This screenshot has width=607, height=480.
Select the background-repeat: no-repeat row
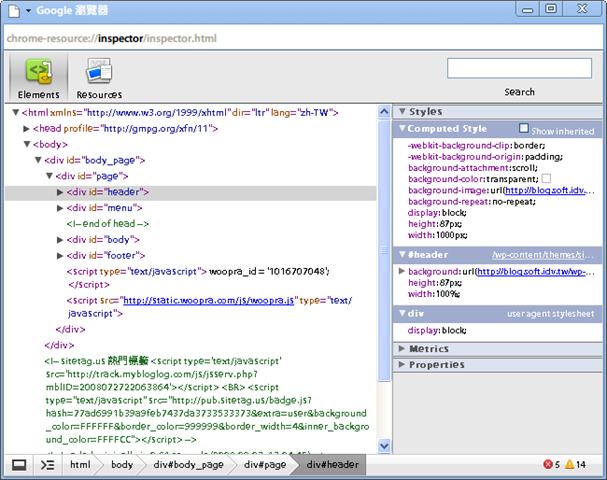(x=472, y=201)
